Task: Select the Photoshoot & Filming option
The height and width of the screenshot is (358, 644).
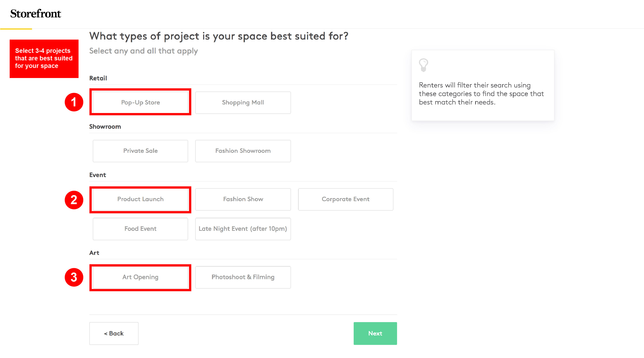Action: 243,277
